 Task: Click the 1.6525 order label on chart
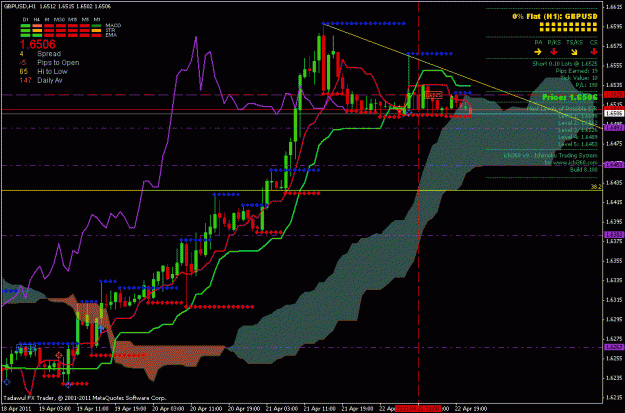coord(434,95)
